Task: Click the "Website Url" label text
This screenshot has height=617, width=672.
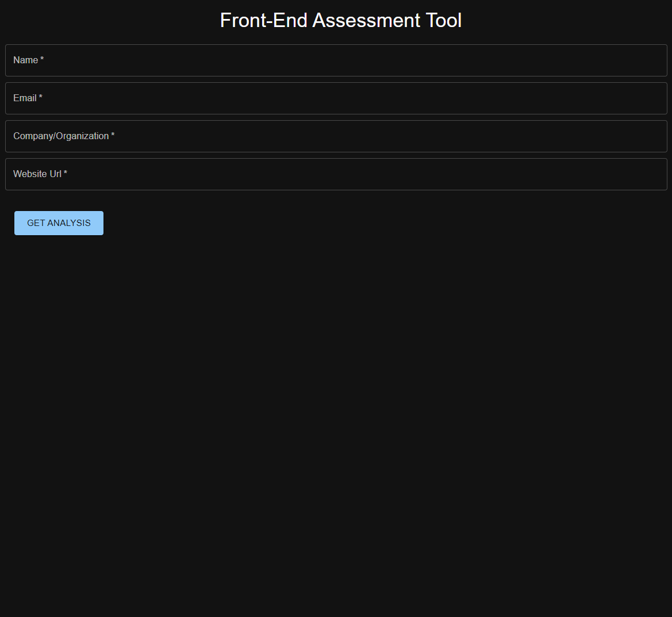Action: coord(37,174)
